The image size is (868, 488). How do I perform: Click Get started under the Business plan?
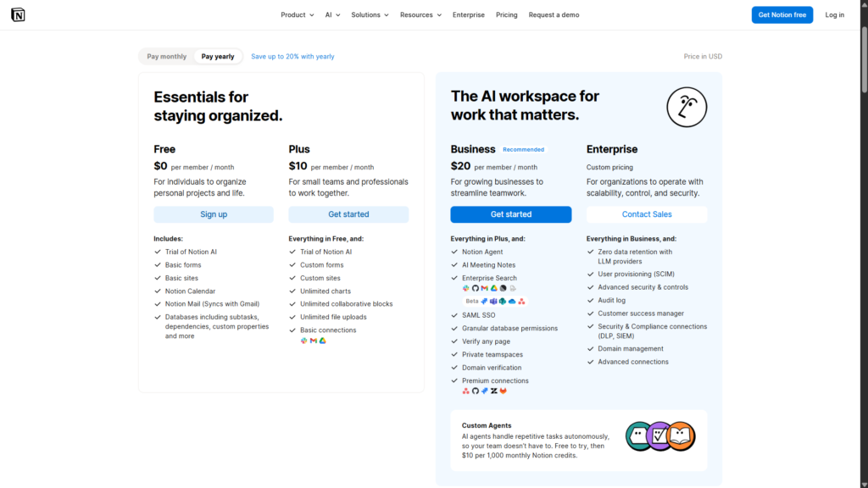[511, 214]
